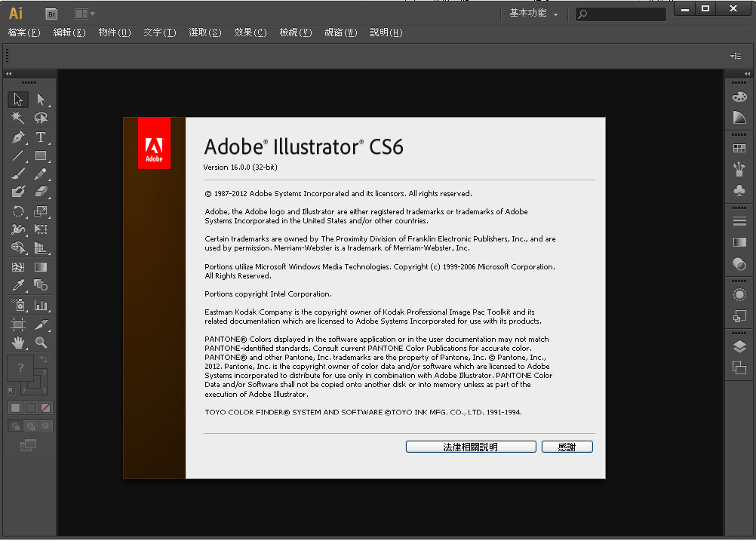
Task: Select the Eraser tool
Action: pyautogui.click(x=41, y=192)
